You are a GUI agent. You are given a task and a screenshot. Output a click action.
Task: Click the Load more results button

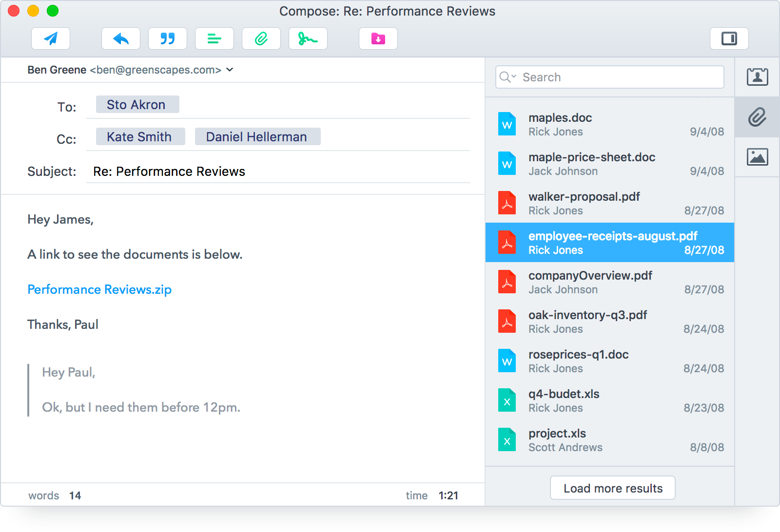(613, 488)
